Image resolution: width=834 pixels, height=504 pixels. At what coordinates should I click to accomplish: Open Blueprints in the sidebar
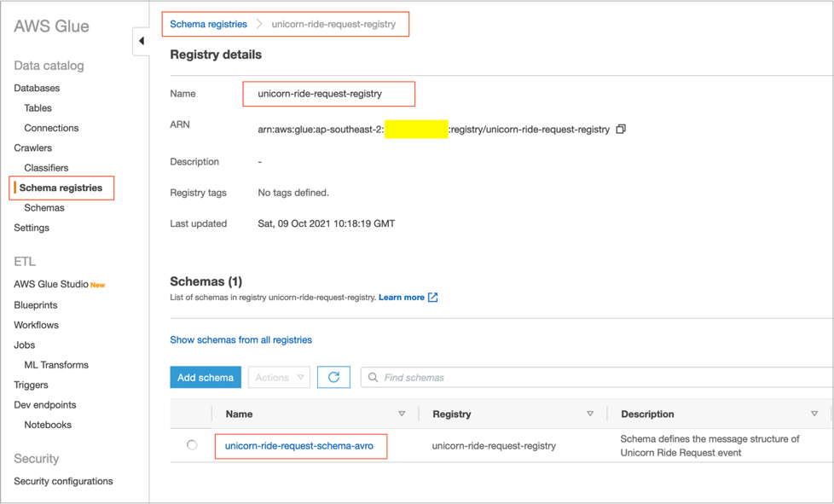coord(36,305)
